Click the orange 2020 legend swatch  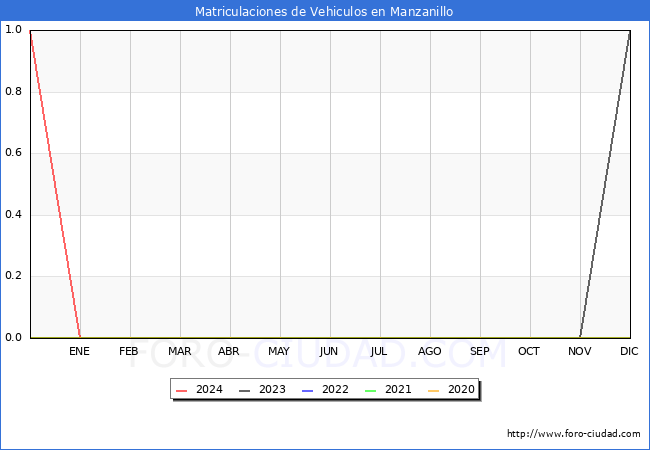[x=434, y=391]
